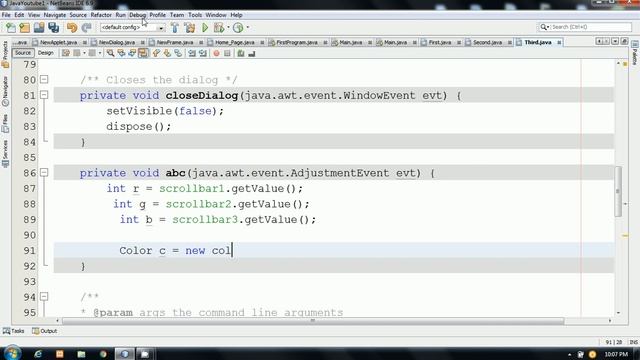The width and height of the screenshot is (640, 360).
Task: Click the Uncomment icon in editor toolbar
Action: pyautogui.click(x=251, y=53)
